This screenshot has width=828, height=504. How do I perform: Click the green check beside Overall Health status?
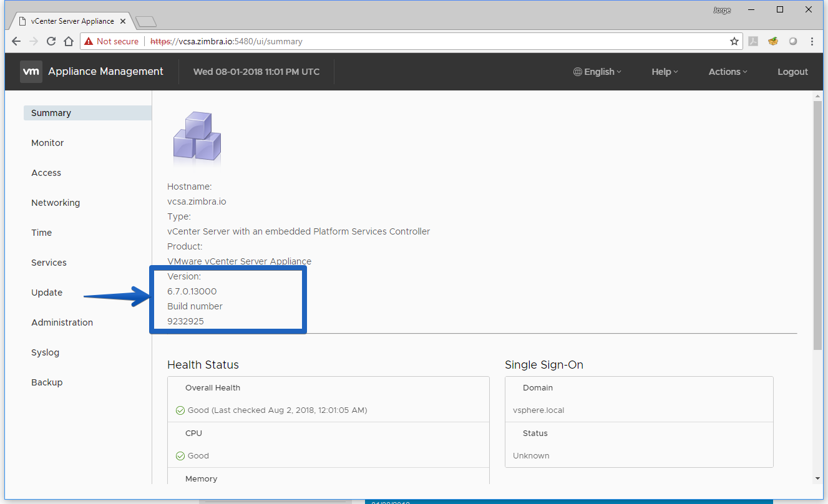click(180, 410)
